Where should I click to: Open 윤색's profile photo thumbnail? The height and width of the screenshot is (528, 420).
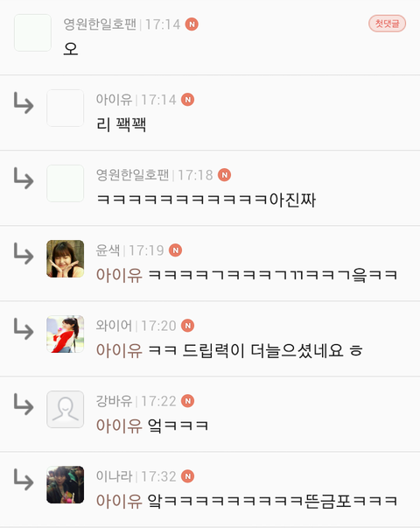click(x=66, y=258)
